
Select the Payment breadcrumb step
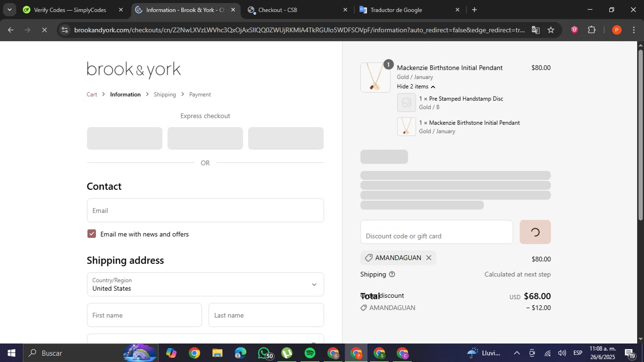pyautogui.click(x=200, y=94)
